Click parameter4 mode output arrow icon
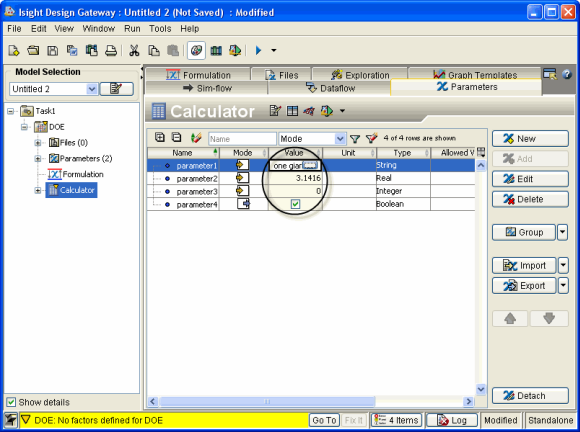580x432 pixels. (x=243, y=203)
